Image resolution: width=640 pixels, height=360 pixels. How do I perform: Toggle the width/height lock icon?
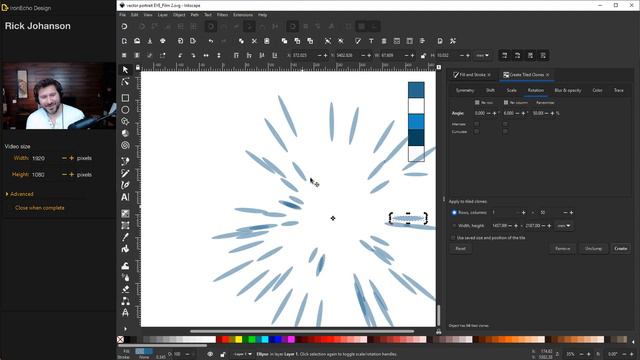(423, 56)
